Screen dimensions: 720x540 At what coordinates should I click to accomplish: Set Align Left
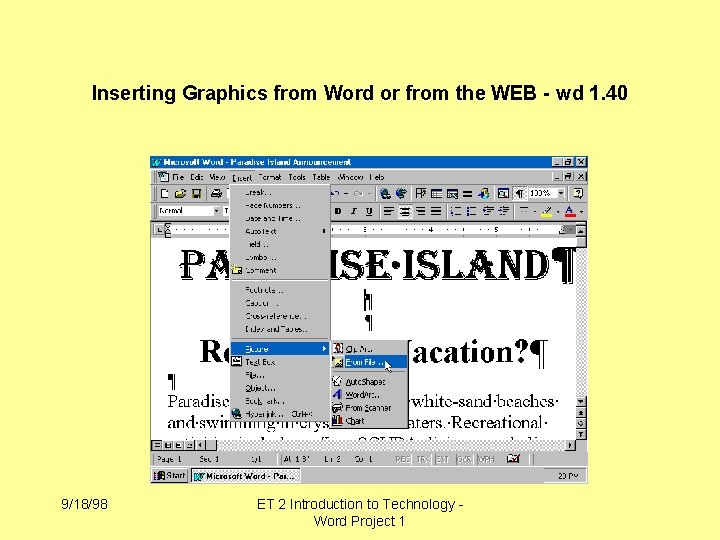(388, 211)
